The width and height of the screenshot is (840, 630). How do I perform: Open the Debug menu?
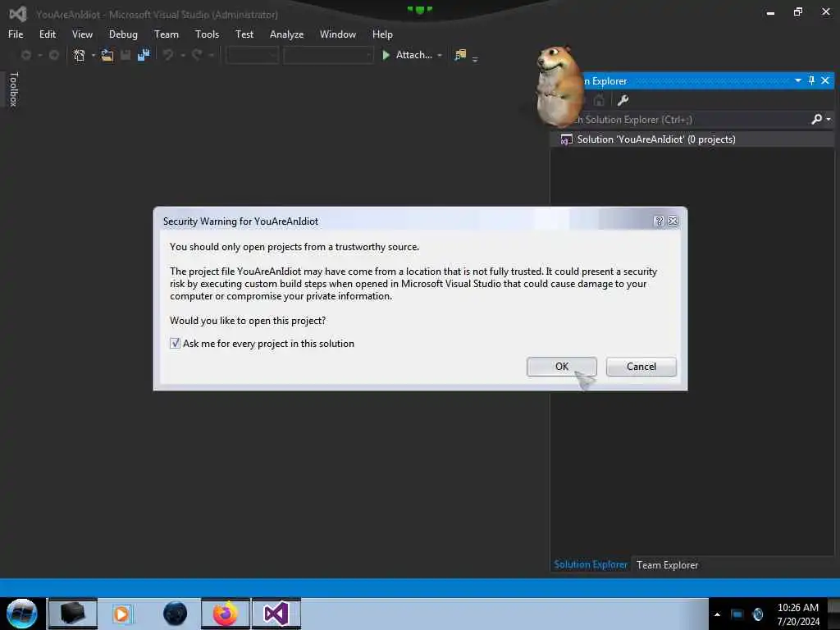(123, 34)
